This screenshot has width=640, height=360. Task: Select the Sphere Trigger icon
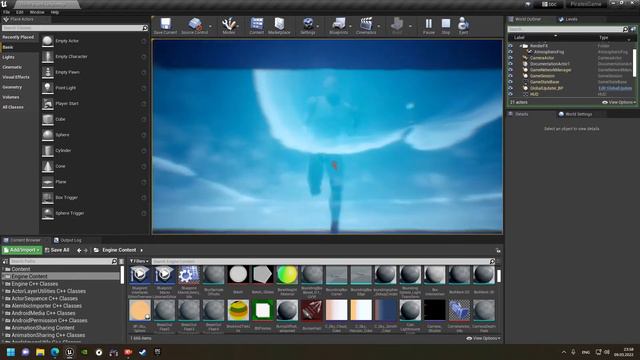48,213
